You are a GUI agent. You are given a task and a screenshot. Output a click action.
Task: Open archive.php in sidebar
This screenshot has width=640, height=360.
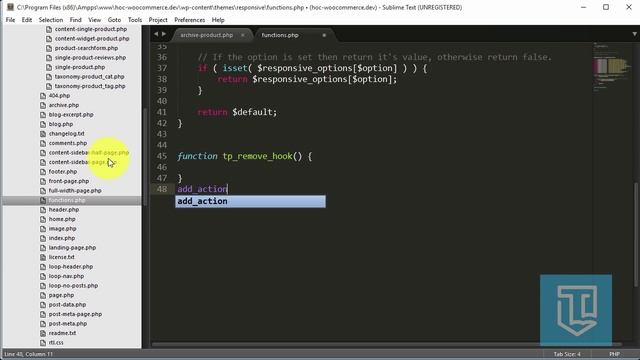pos(64,105)
